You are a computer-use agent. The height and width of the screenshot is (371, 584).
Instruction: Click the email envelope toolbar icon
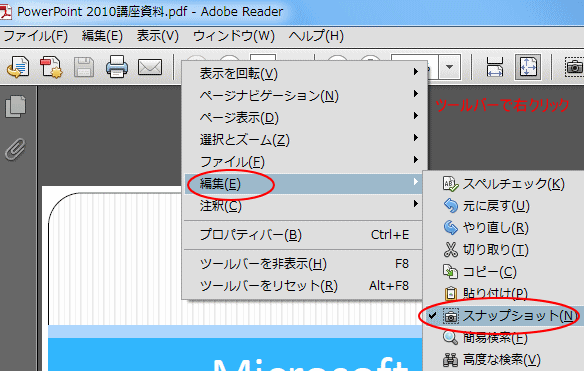pyautogui.click(x=150, y=67)
